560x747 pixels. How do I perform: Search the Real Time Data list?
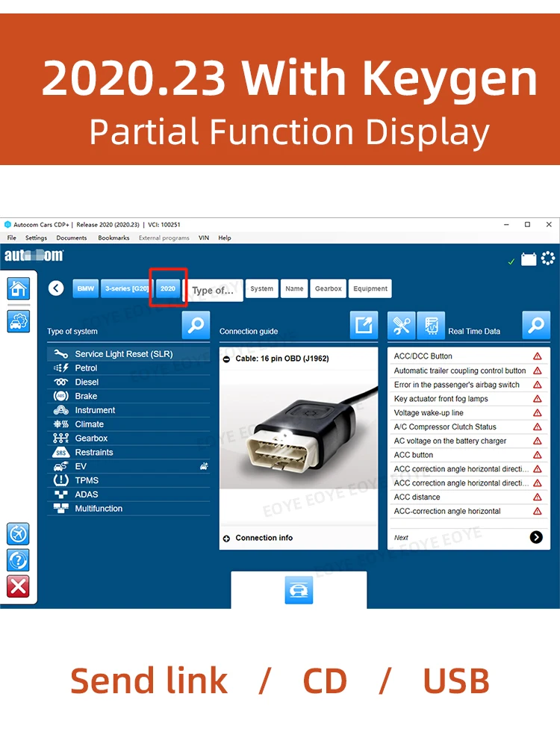(x=536, y=326)
